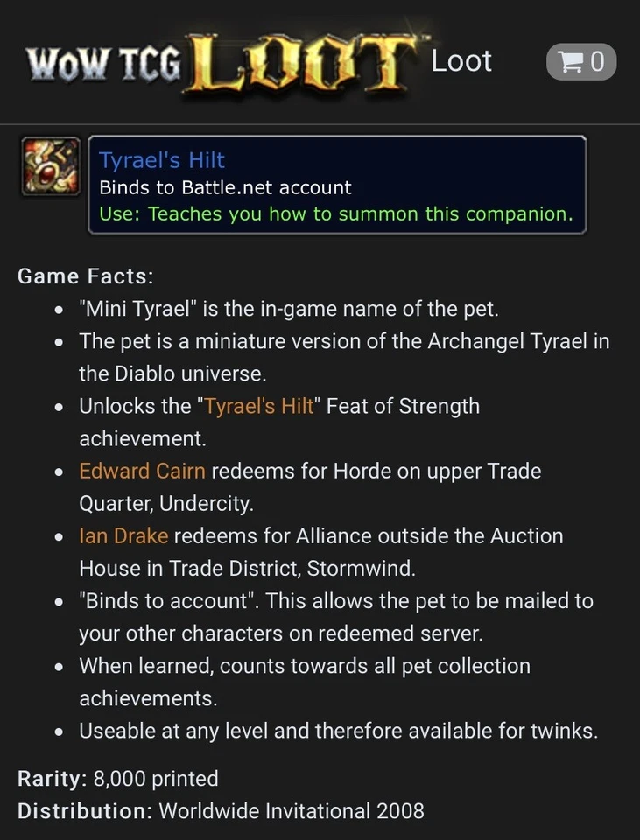Click the Loot header text label
The height and width of the screenshot is (840, 640).
pos(461,61)
